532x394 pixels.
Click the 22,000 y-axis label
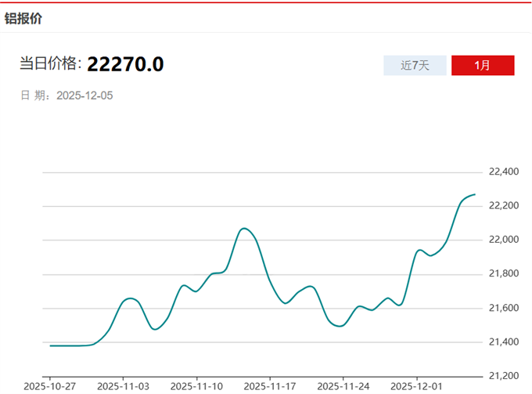(x=504, y=240)
